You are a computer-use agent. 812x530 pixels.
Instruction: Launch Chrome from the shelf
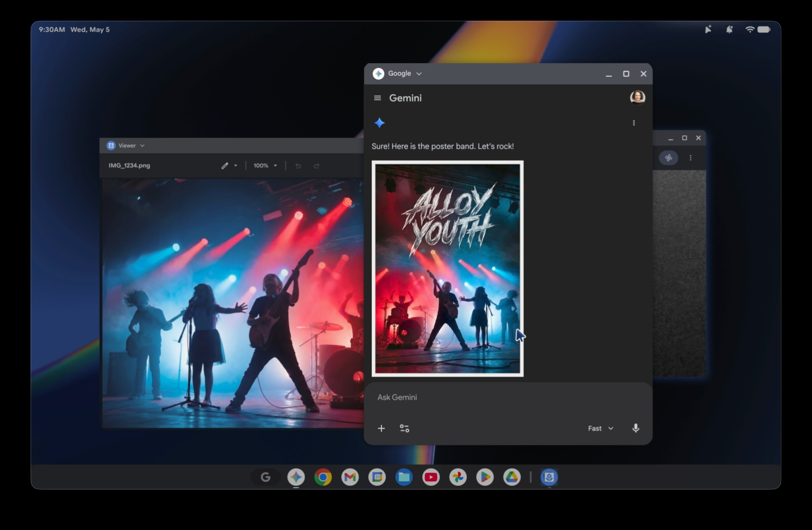[x=323, y=477]
